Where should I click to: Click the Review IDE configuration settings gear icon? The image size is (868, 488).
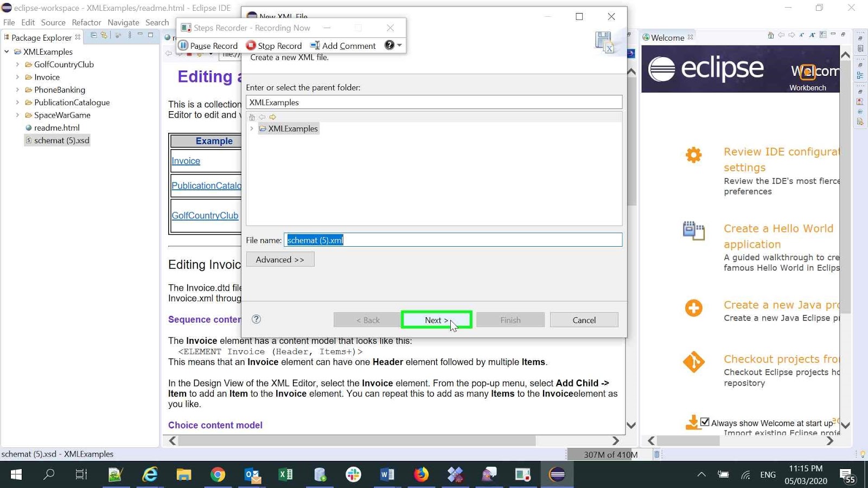[693, 155]
